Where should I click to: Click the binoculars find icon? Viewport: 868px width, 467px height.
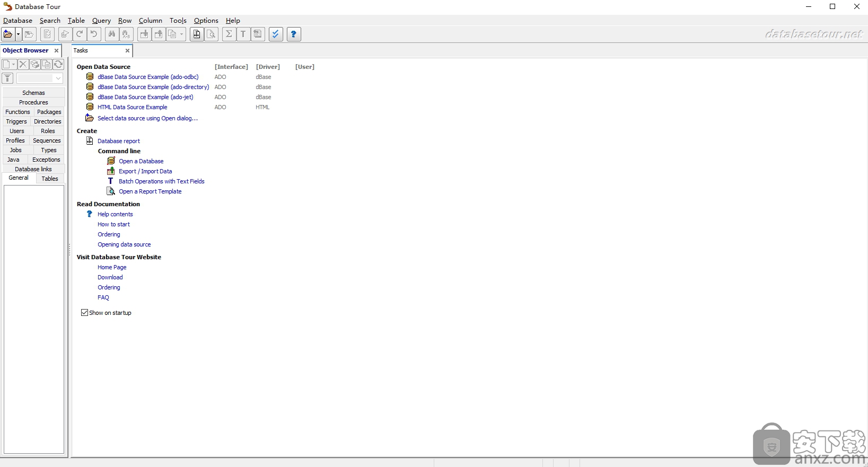tap(111, 34)
